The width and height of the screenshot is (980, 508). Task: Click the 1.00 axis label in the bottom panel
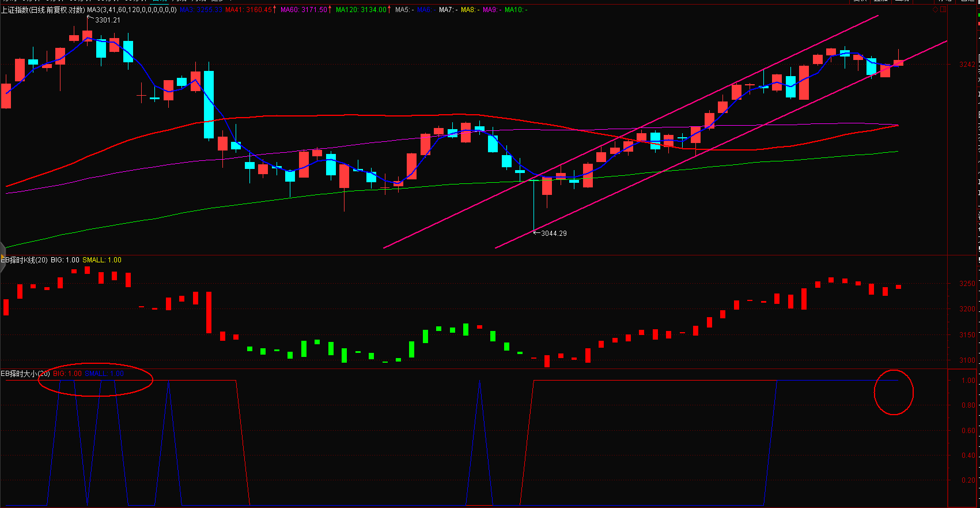(x=968, y=381)
